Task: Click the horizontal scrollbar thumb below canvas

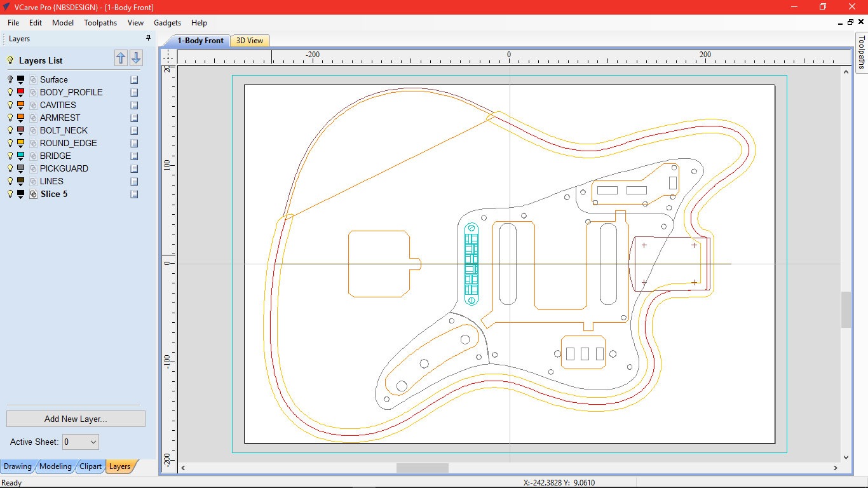Action: click(x=423, y=468)
